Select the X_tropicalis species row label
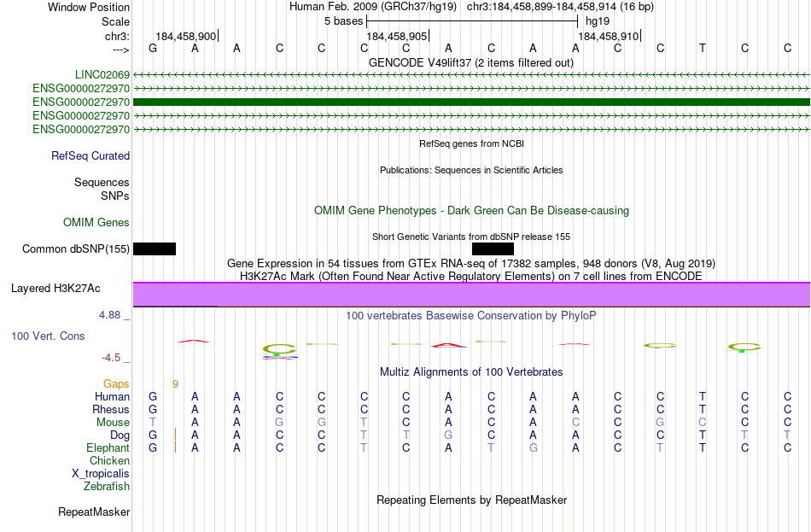Viewport: 811px width, 532px height. pos(101,474)
